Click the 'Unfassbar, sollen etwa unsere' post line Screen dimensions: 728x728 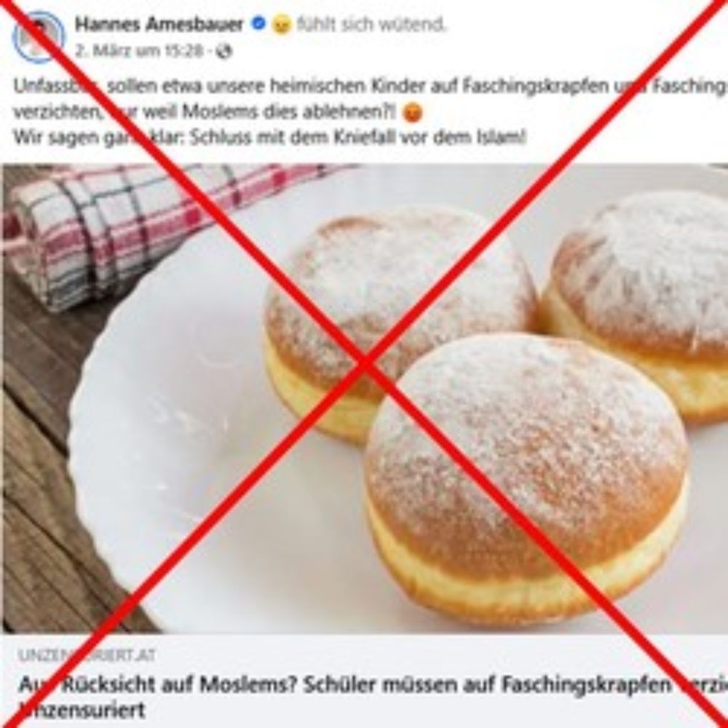click(370, 87)
